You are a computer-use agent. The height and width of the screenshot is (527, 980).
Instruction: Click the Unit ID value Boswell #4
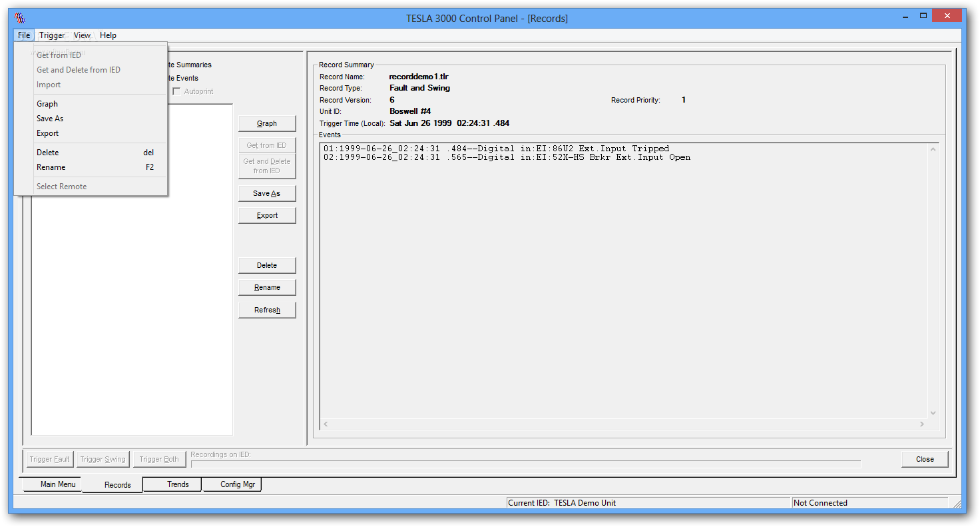(410, 111)
